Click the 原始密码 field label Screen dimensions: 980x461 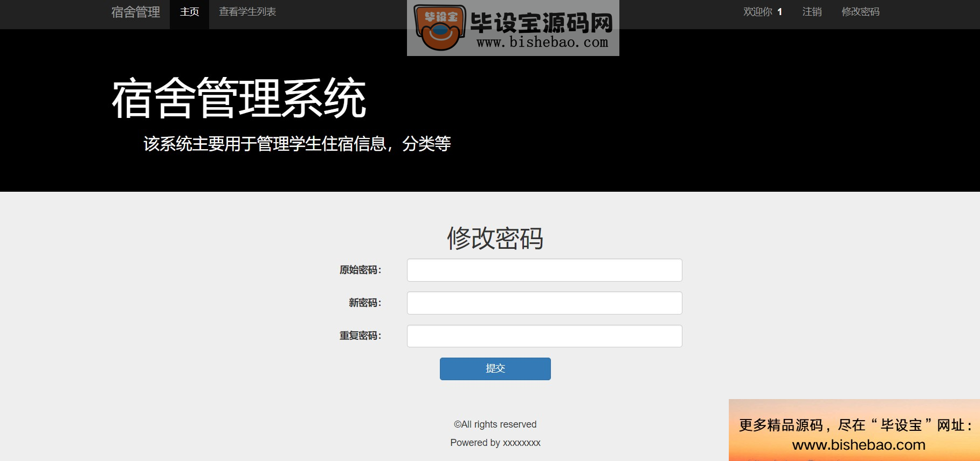[x=360, y=270]
